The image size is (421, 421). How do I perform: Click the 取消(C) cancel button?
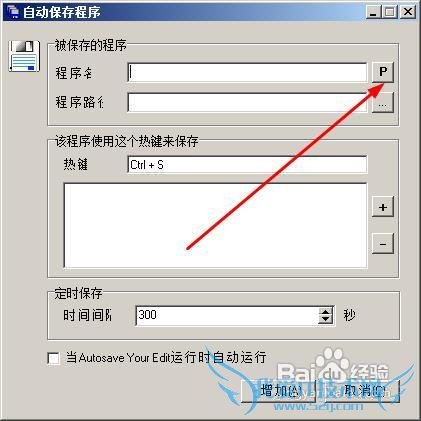coord(362,391)
